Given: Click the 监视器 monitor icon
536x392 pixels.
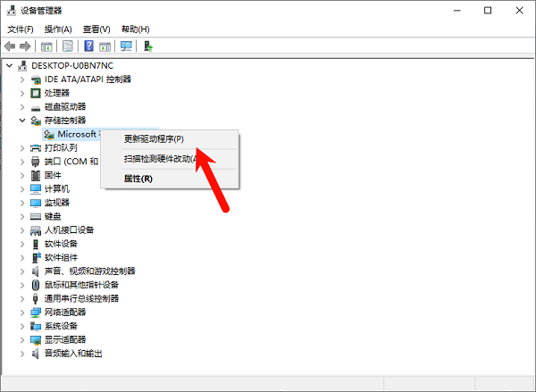Looking at the screenshot, I should coord(36,203).
